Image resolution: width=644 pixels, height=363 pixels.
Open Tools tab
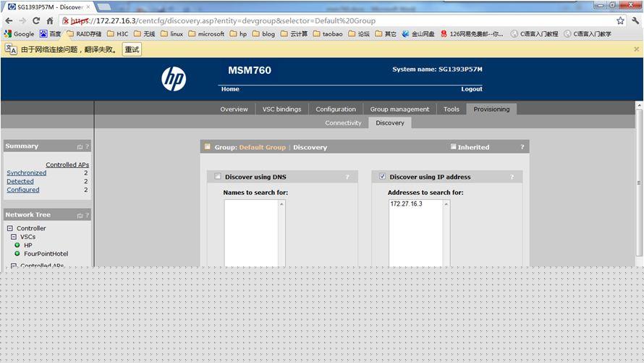[x=452, y=109]
